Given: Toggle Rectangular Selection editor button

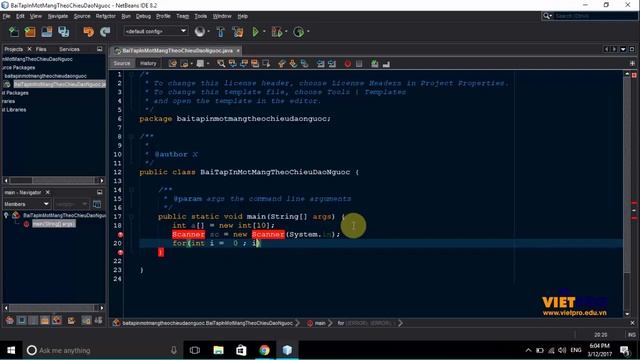Looking at the screenshot, I should coord(266,63).
